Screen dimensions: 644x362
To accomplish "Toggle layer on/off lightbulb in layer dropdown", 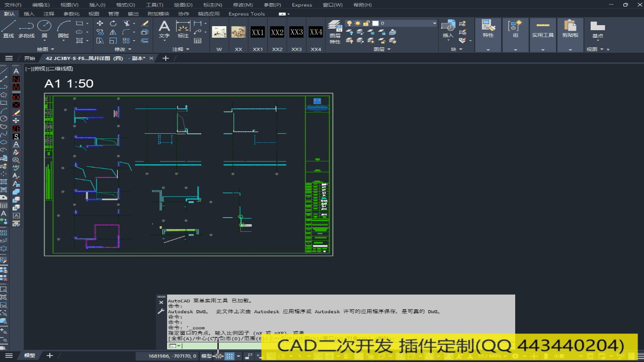I will tap(349, 23).
